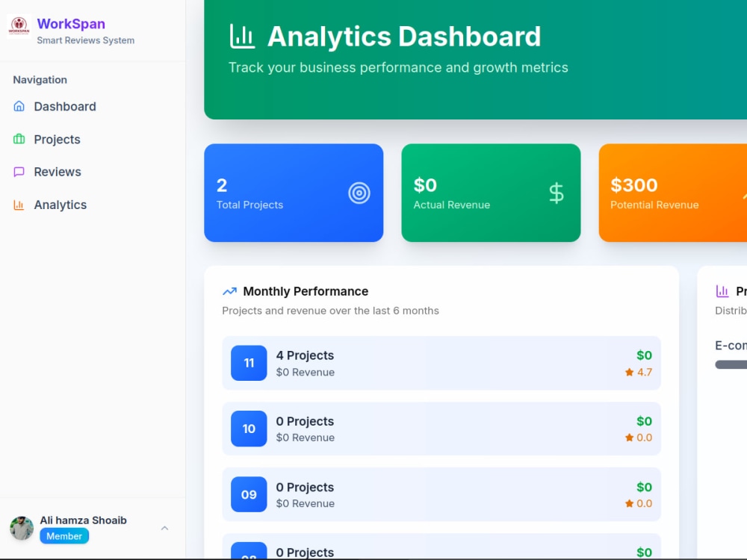This screenshot has height=560, width=747.
Task: Click the WorkSpan brand title
Action: (x=71, y=24)
